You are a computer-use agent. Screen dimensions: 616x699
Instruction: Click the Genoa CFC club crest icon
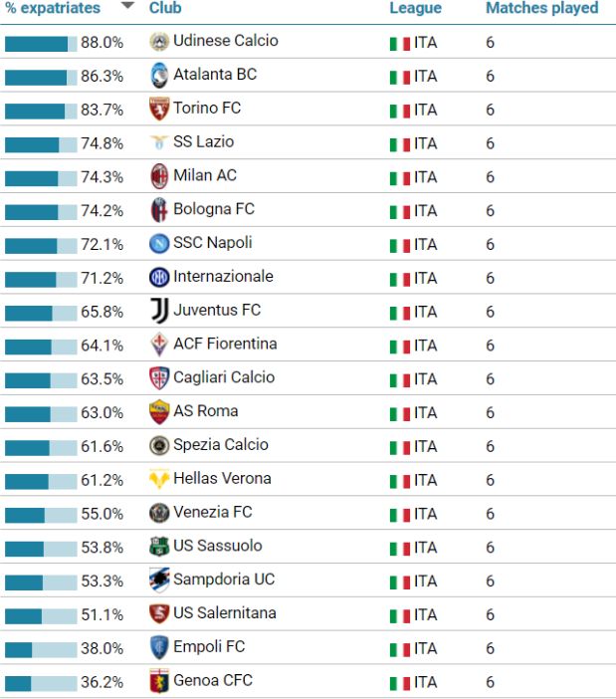pyautogui.click(x=159, y=681)
